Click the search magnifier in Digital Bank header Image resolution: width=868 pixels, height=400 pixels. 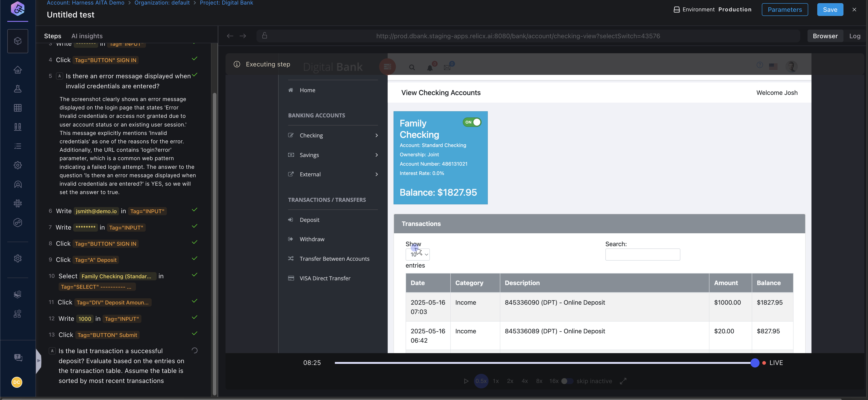pyautogui.click(x=412, y=67)
